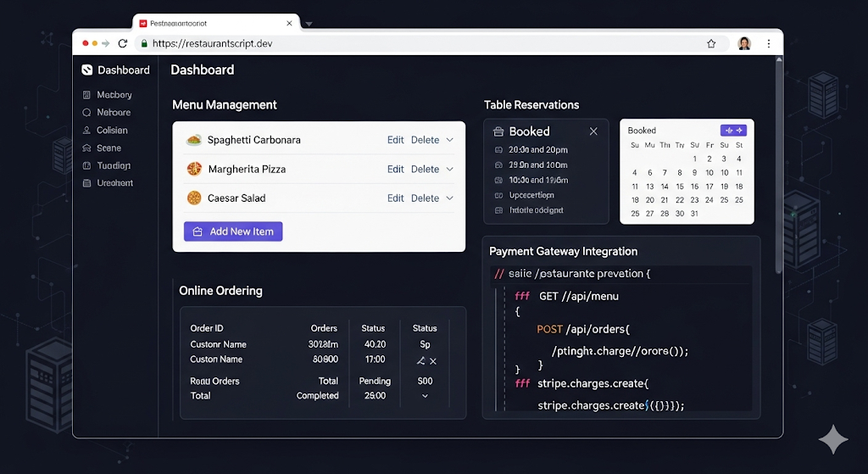Viewport: 868px width, 474px height.
Task: Delete the Margherita Pizza menu item
Action: click(425, 169)
